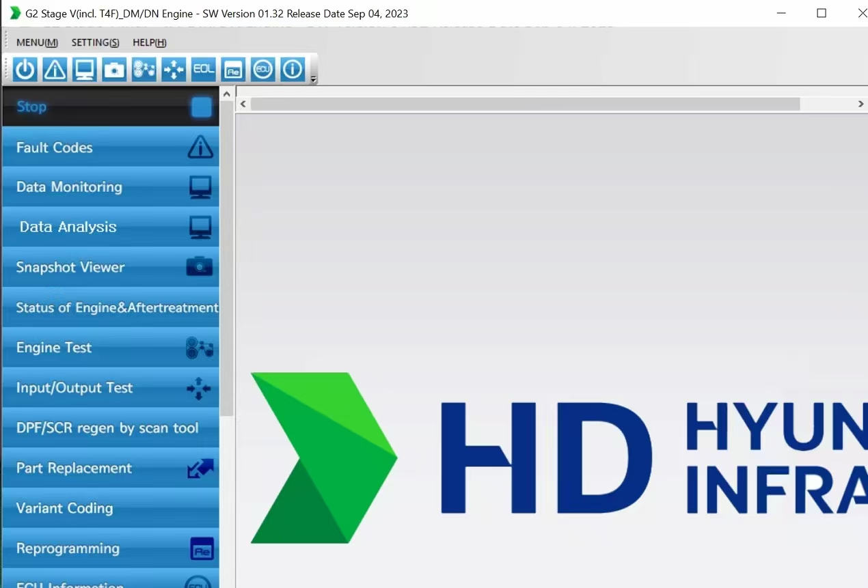The image size is (868, 588).
Task: Open the SETTING(S) menu
Action: pos(95,42)
